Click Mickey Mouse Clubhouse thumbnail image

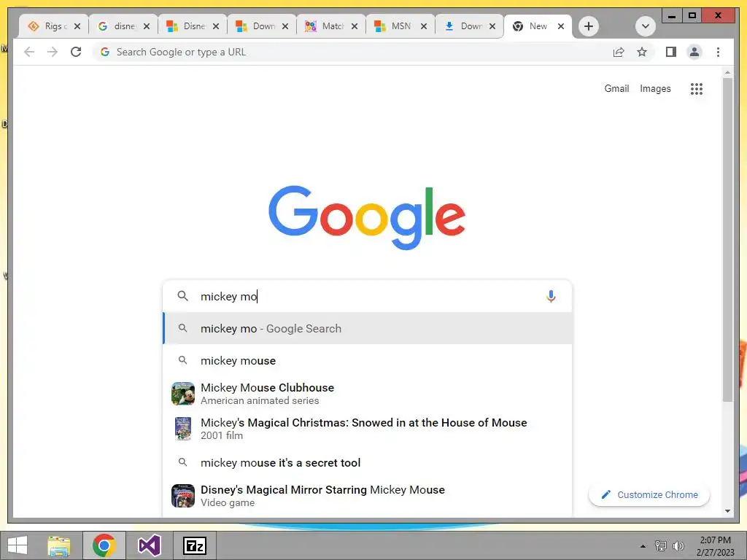tap(183, 394)
